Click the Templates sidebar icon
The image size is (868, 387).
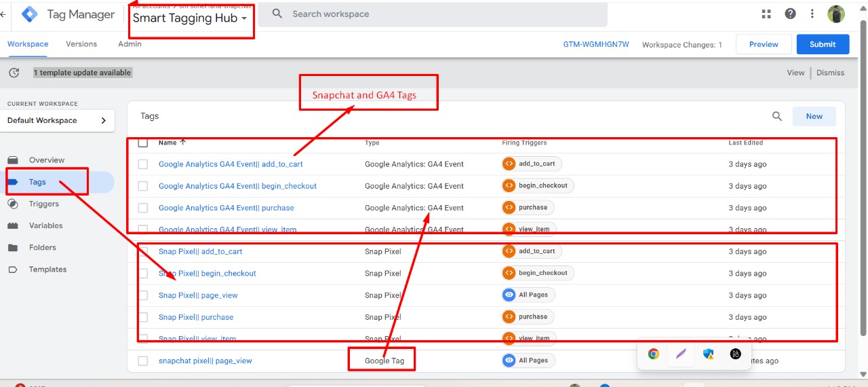coord(13,270)
